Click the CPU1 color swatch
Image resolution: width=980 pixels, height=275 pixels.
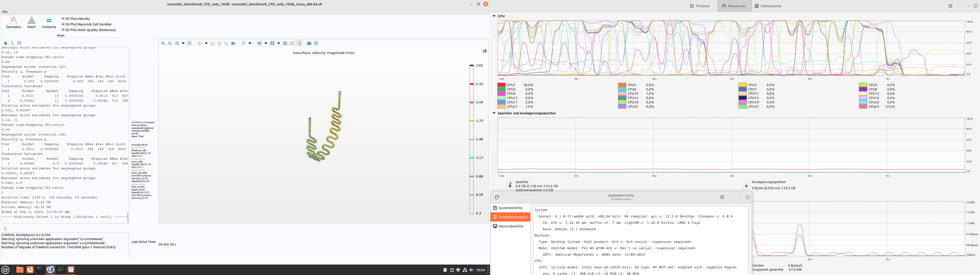tap(501, 85)
